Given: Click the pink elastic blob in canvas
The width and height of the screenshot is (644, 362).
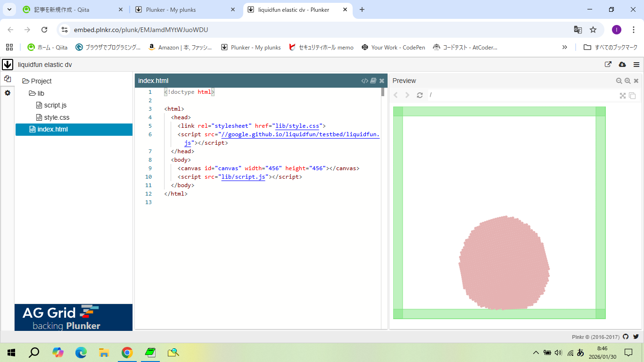Looking at the screenshot, I should coord(504,263).
